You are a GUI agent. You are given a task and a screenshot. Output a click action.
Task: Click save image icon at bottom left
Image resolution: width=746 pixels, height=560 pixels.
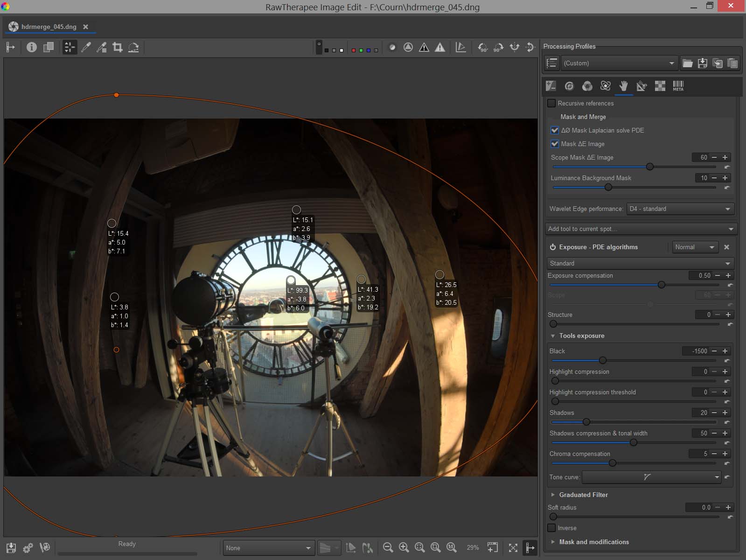[x=11, y=547]
